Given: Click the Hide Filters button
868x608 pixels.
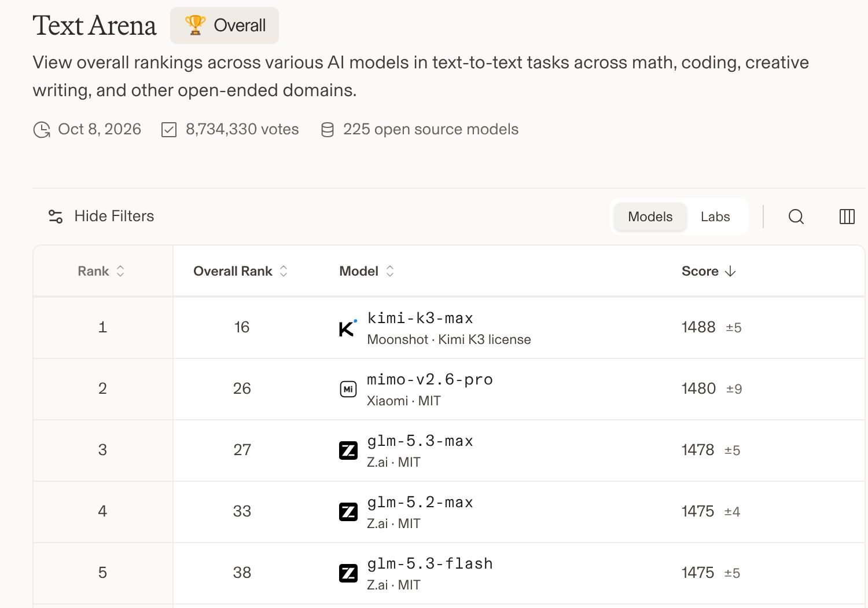Looking at the screenshot, I should tap(101, 216).
